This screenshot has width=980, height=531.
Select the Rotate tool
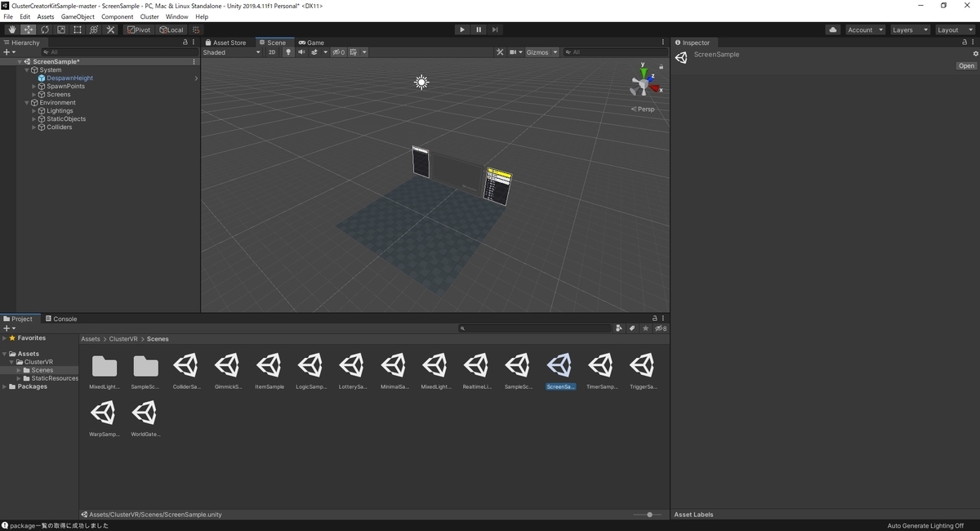pyautogui.click(x=44, y=29)
